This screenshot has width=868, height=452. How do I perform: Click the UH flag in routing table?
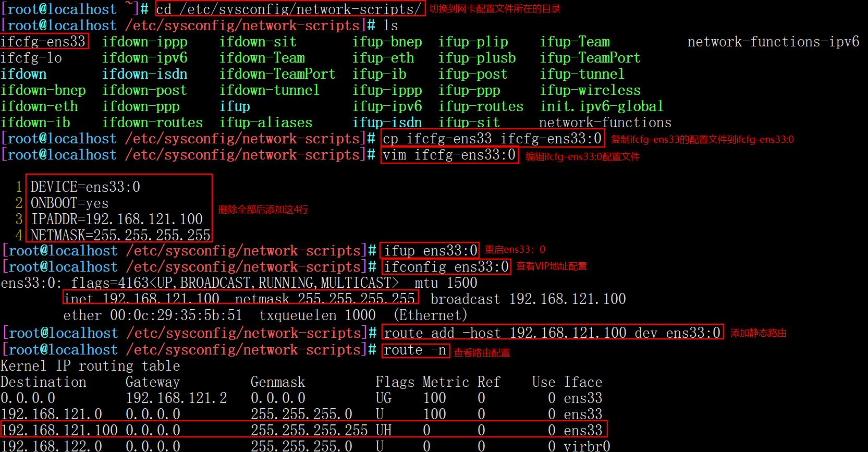click(384, 430)
